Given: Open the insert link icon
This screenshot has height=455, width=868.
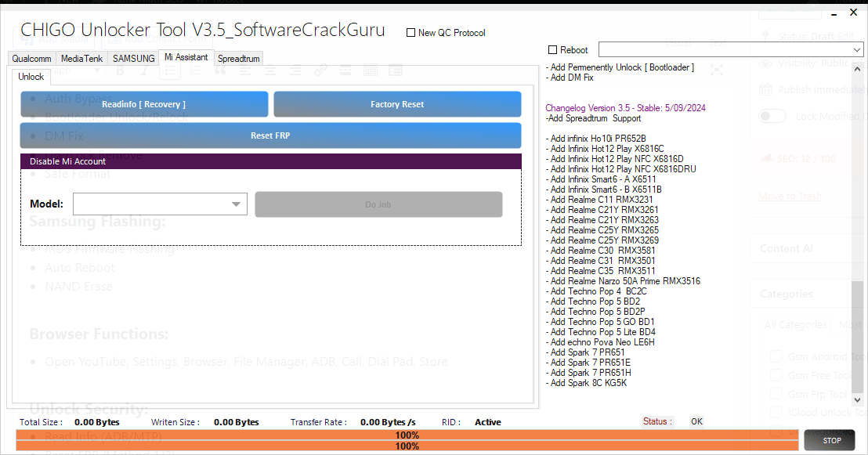Looking at the screenshot, I should (320, 70).
